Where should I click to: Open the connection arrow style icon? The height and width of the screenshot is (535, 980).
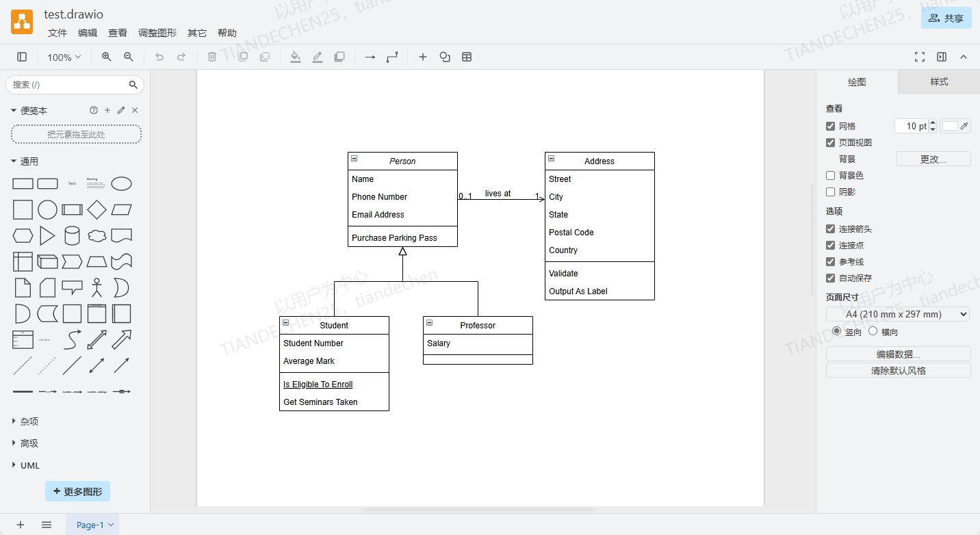(370, 57)
